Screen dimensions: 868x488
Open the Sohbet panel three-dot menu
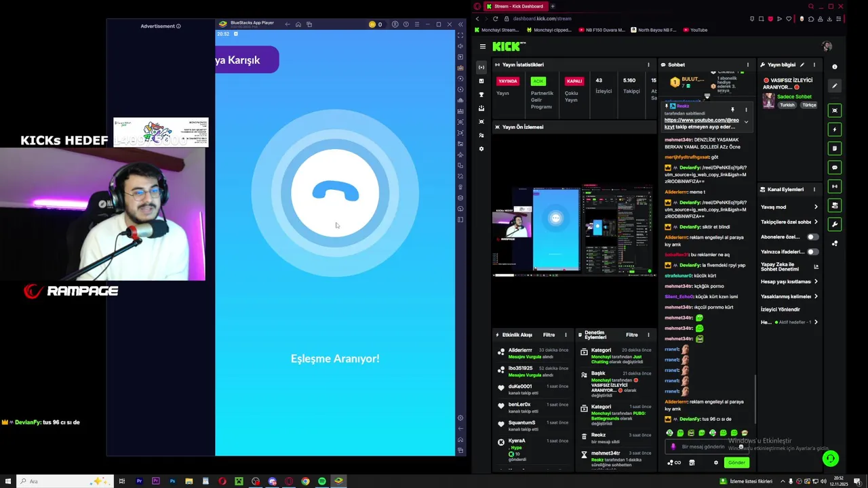(747, 65)
